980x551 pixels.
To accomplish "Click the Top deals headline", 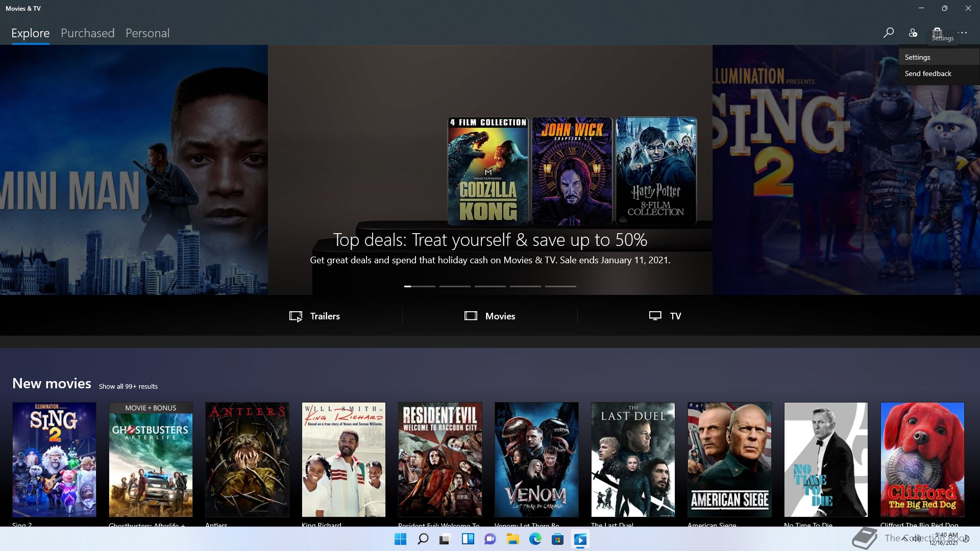I will (x=490, y=240).
